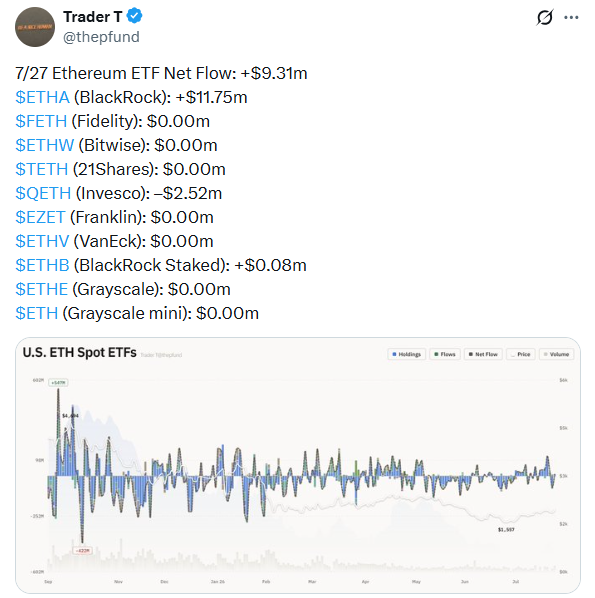Screen dimensions: 595x598
Task: Open the @thepfund handle
Action: click(101, 37)
